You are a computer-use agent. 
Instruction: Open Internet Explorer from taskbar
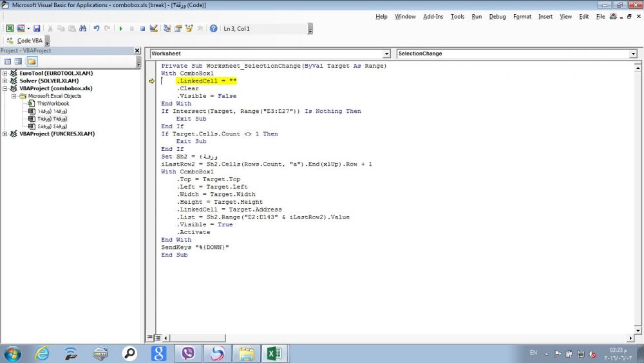point(42,353)
